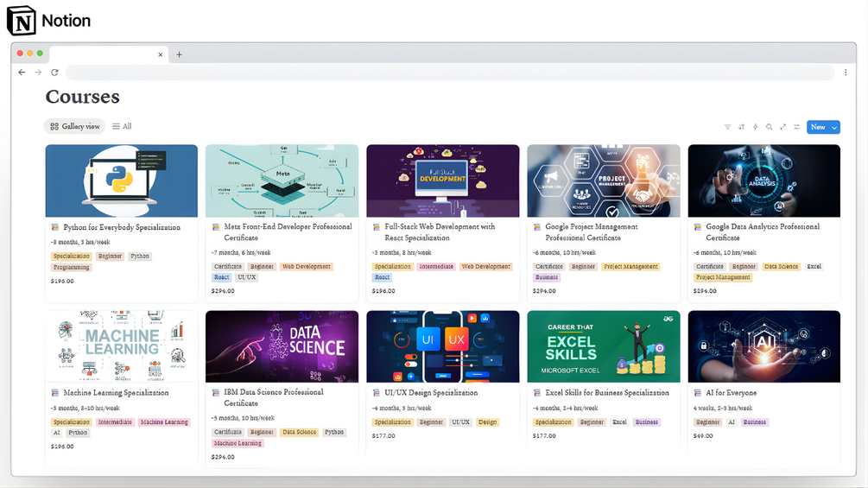Image resolution: width=868 pixels, height=488 pixels.
Task: Open AI for Everyone title
Action: point(731,393)
